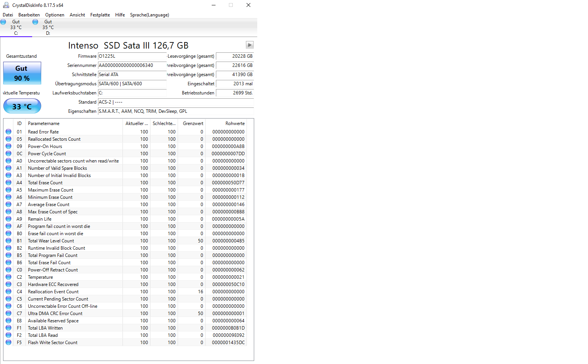This screenshot has width=588, height=364.
Task: Click status orb for Number of Valid Spare Blocks
Action: pos(8,168)
